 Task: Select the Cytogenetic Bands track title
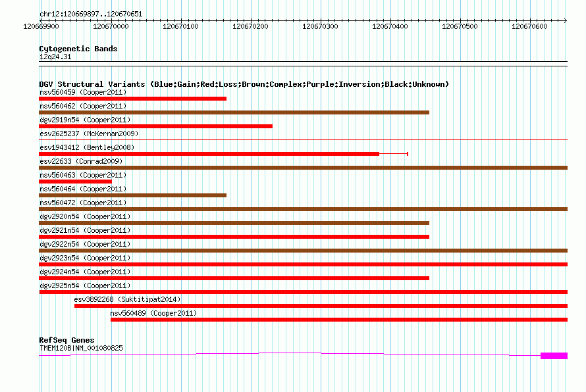tap(78, 49)
